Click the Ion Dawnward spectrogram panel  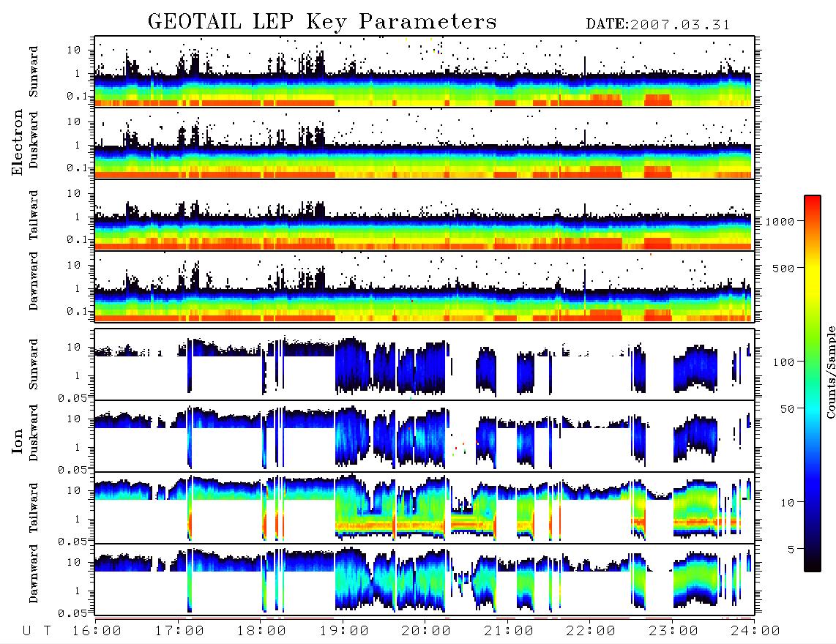click(425, 580)
